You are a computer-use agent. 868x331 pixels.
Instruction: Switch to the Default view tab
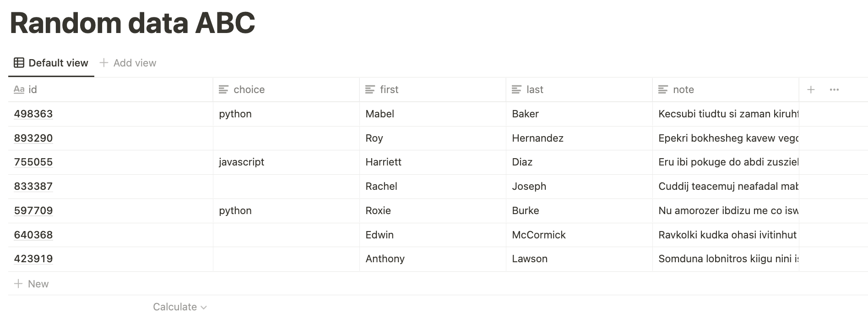coord(51,63)
